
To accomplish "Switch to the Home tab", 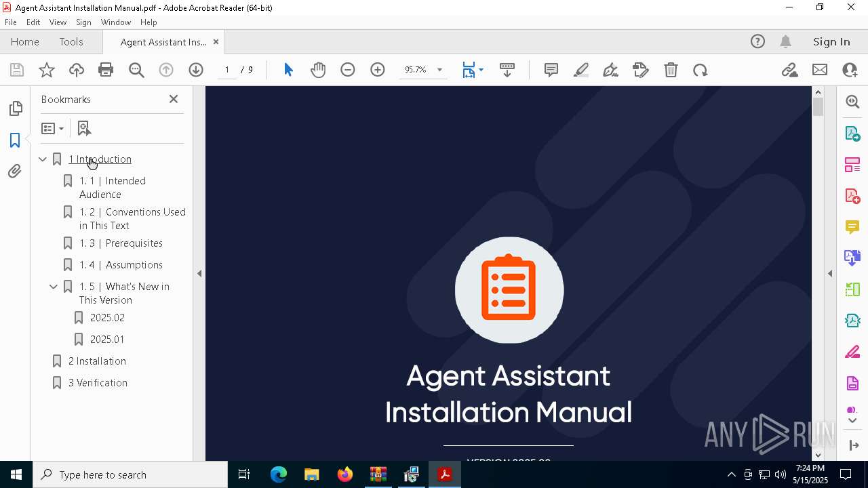I will click(25, 42).
